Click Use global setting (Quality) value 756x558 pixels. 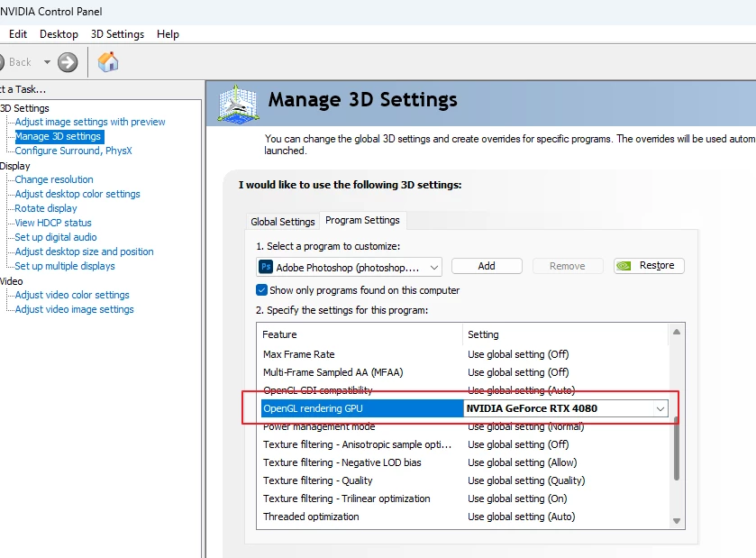coord(526,480)
